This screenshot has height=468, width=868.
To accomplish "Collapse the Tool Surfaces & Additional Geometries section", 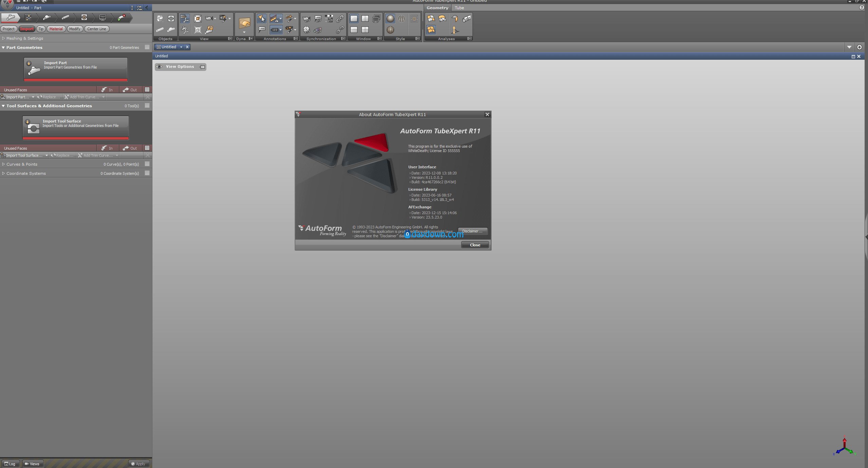I will pyautogui.click(x=3, y=106).
